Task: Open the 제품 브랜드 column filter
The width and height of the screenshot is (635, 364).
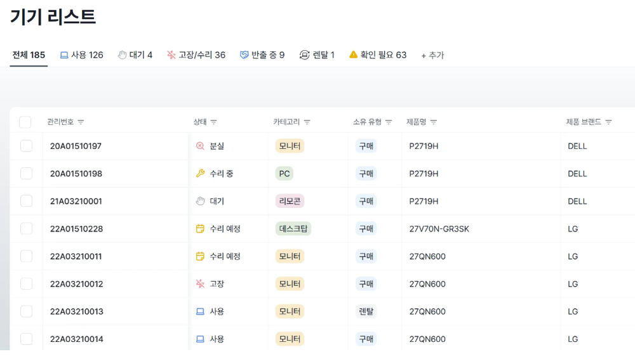Action: tap(608, 122)
